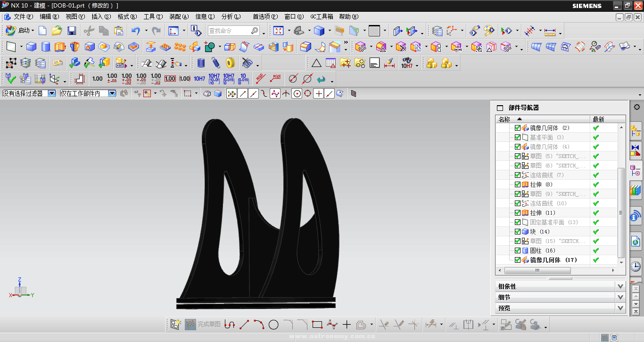Open the 文件(F) menu
The width and height of the screenshot is (644, 342).
(x=23, y=17)
